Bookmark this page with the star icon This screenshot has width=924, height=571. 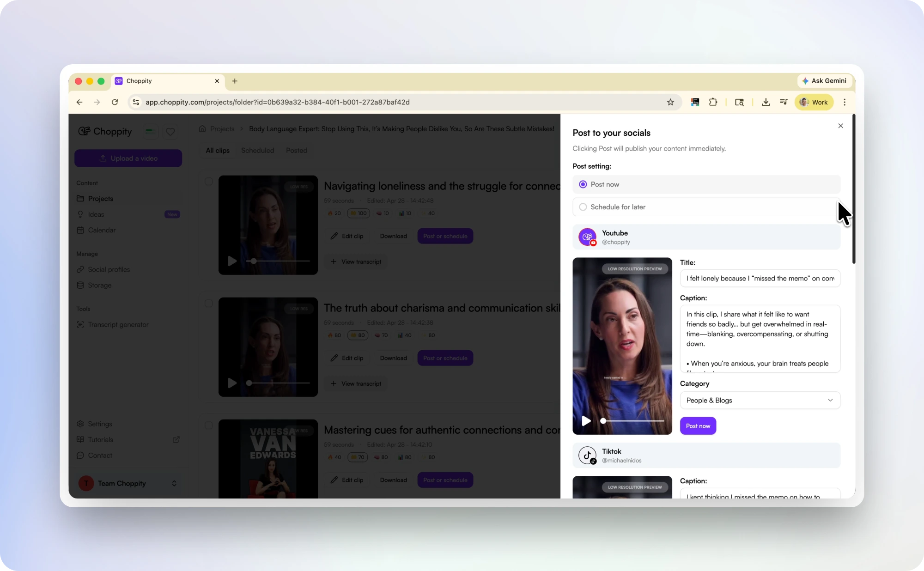click(x=670, y=102)
